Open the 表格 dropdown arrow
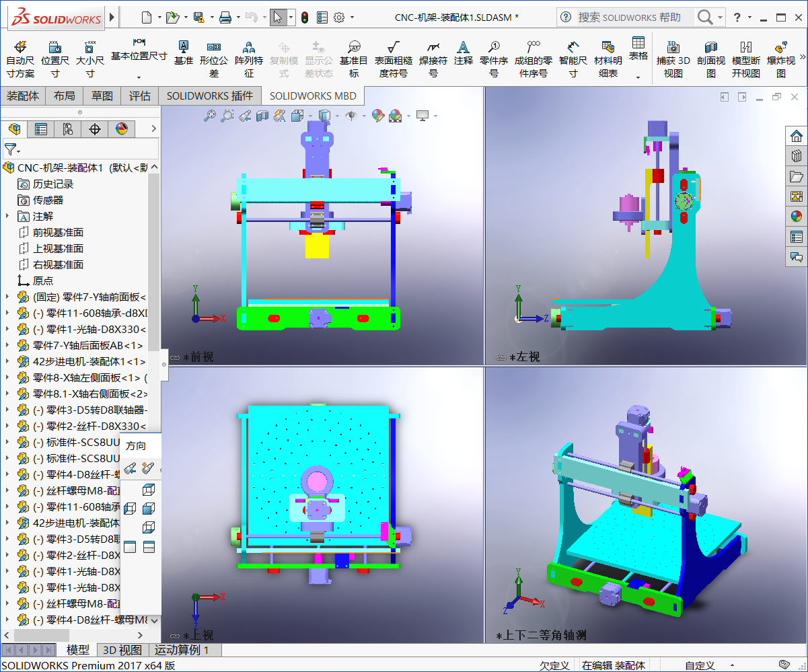 pos(638,77)
